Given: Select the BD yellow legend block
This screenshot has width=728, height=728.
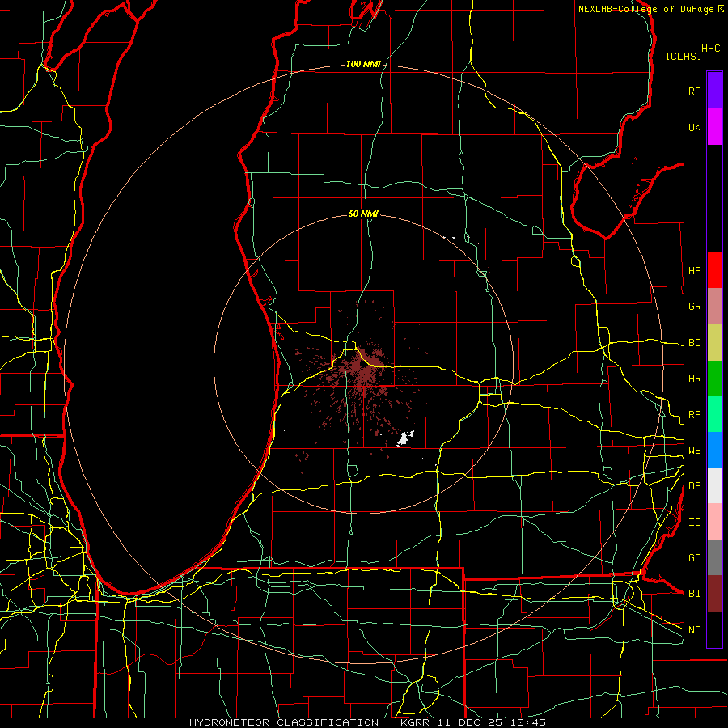Looking at the screenshot, I should click(714, 342).
